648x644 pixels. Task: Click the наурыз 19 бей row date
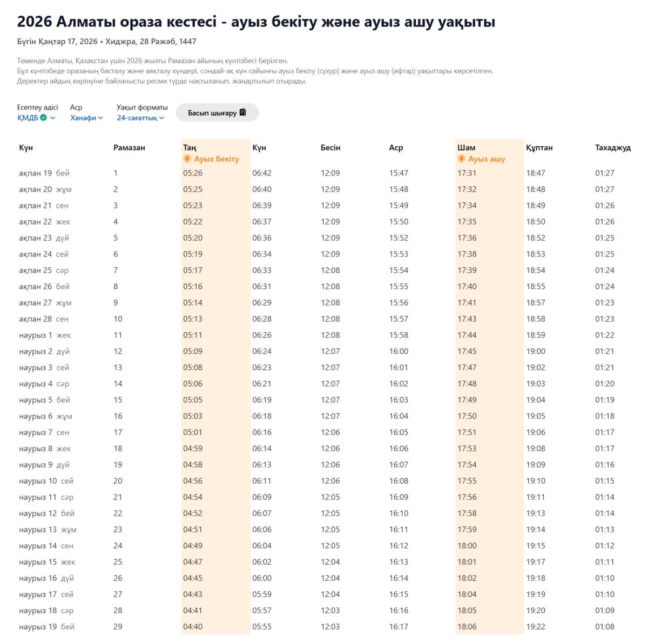(46, 627)
